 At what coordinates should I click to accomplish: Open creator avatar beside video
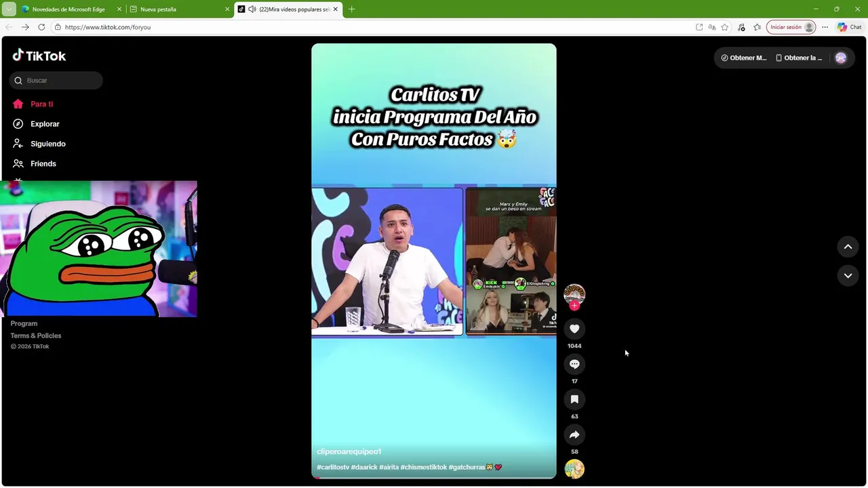point(574,293)
